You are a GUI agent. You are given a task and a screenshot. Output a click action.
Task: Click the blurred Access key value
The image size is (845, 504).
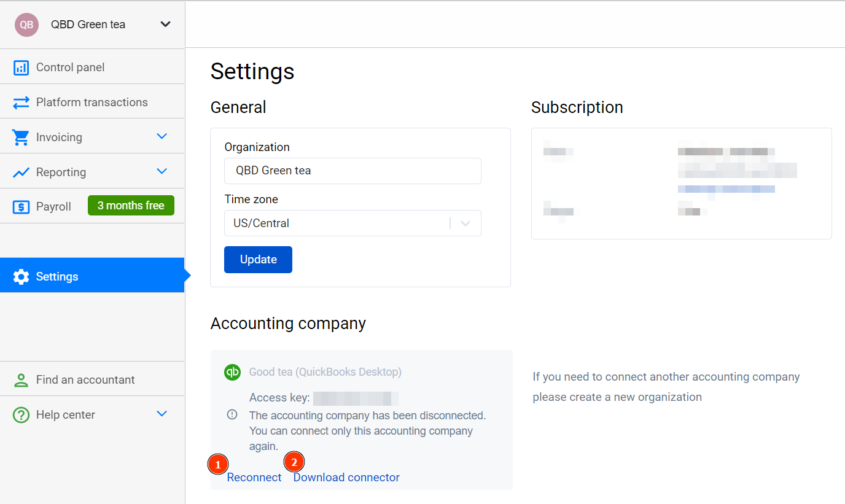(356, 398)
